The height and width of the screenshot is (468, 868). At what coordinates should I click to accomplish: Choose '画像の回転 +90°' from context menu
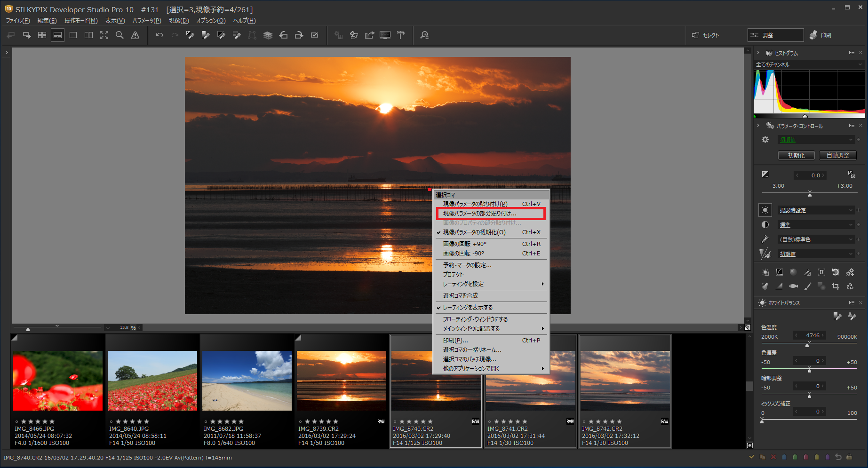(491, 244)
